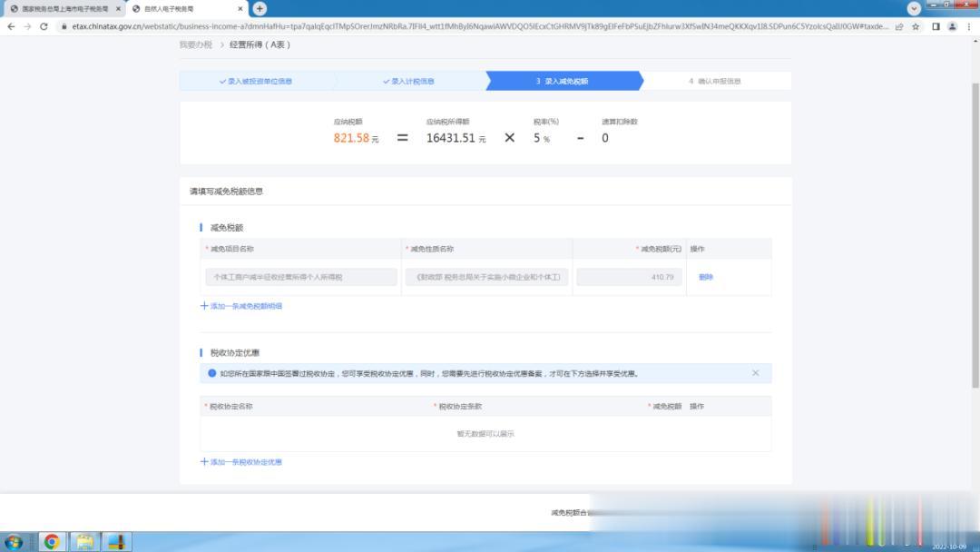Click the 税收协定名称 column header
The height and width of the screenshot is (552, 980).
click(x=230, y=407)
